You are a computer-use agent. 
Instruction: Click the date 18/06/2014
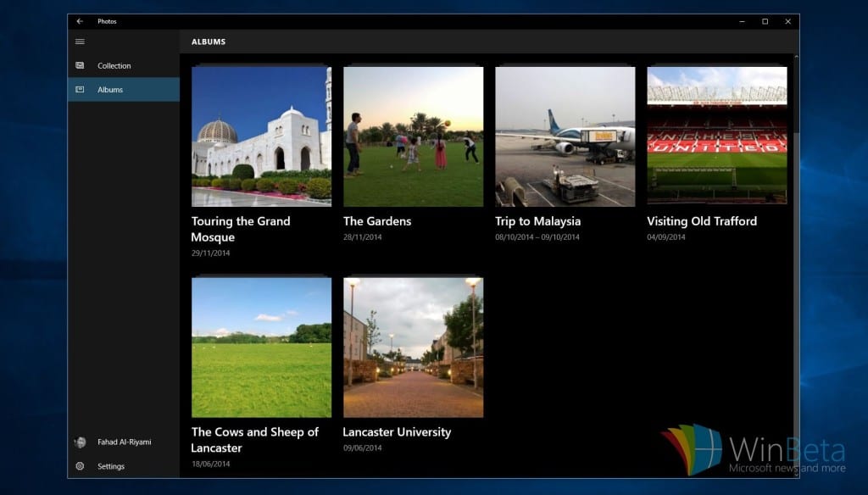[x=210, y=464]
